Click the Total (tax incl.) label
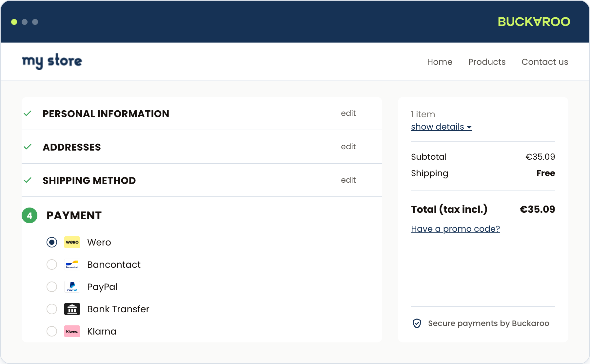 pyautogui.click(x=449, y=209)
